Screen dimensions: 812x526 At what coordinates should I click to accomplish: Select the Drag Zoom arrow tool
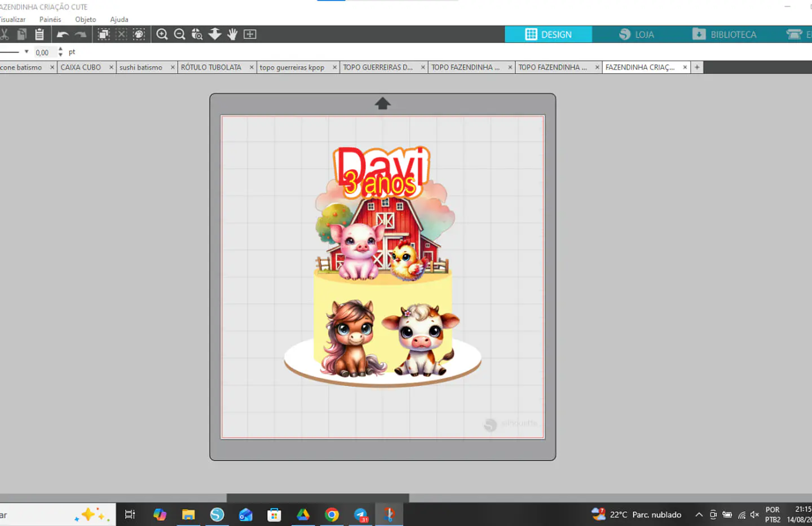(215, 34)
